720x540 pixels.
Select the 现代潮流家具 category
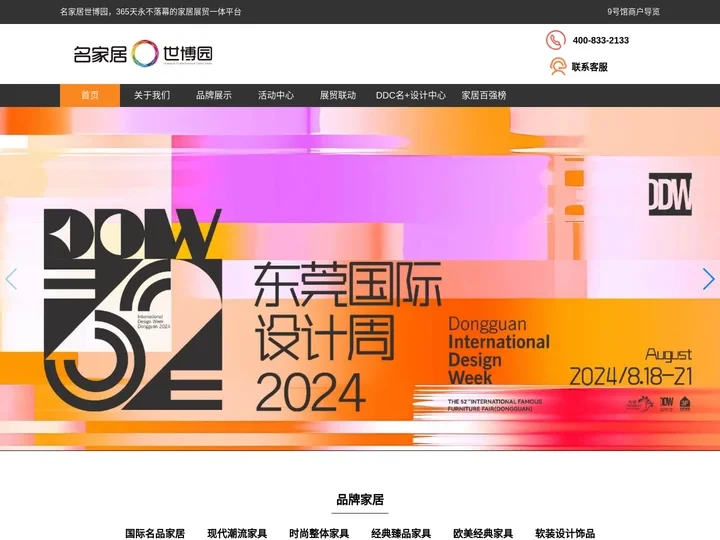(237, 534)
